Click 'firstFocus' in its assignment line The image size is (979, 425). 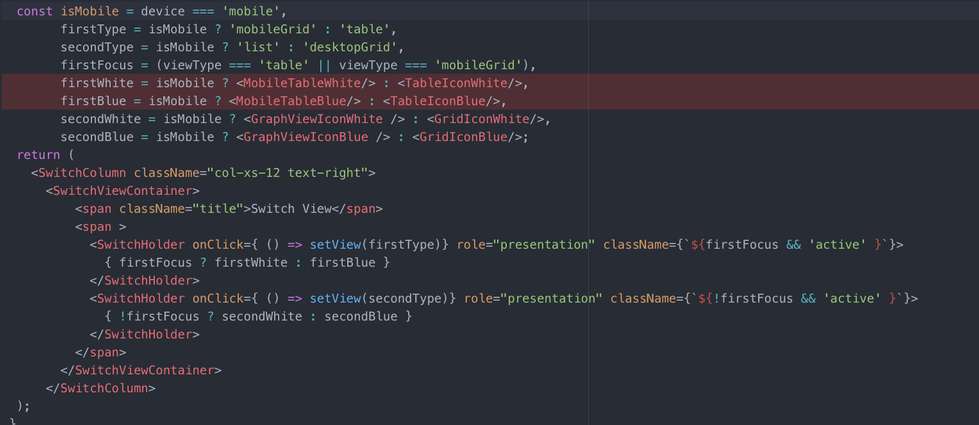coord(97,66)
